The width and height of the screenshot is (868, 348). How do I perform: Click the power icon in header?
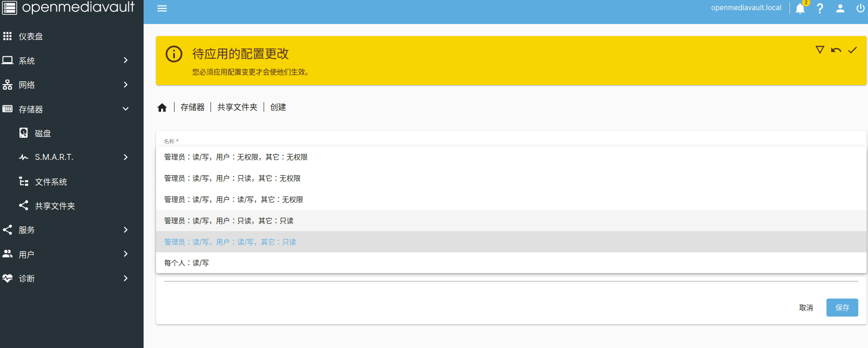pyautogui.click(x=860, y=9)
